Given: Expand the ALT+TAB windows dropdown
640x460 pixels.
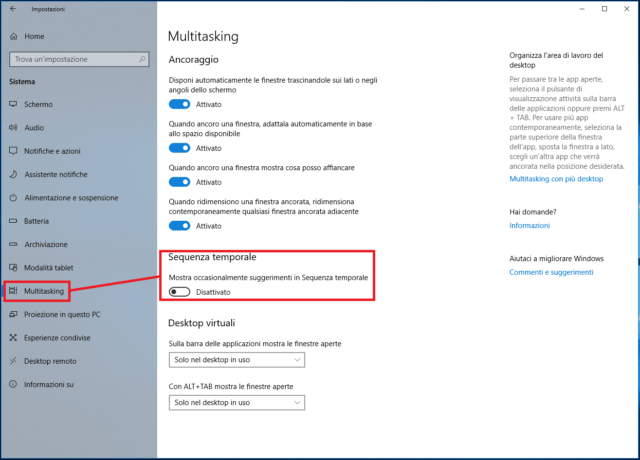Looking at the screenshot, I should click(x=236, y=402).
